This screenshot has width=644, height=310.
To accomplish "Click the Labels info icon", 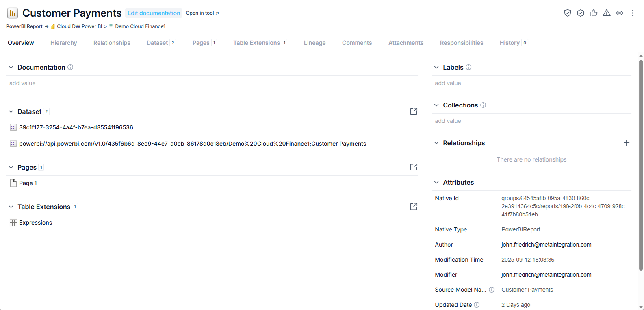I will pyautogui.click(x=468, y=67).
